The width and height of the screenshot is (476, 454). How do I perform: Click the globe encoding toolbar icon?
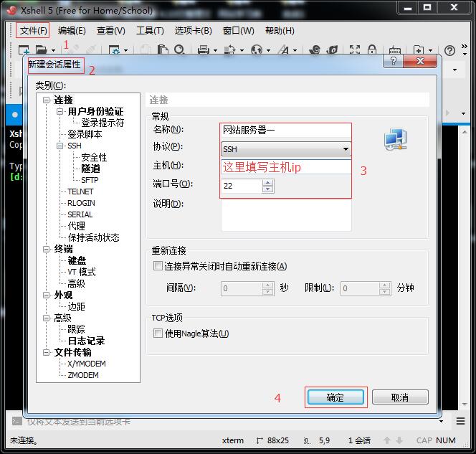[x=257, y=49]
